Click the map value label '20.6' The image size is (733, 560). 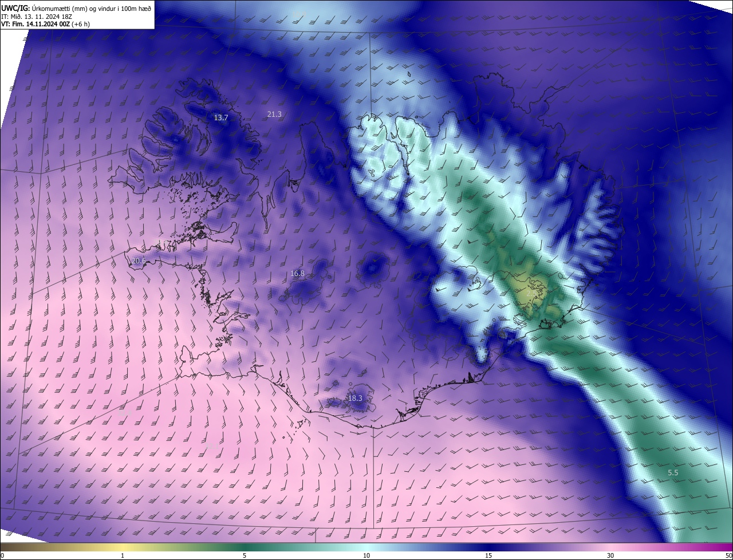pyautogui.click(x=139, y=261)
